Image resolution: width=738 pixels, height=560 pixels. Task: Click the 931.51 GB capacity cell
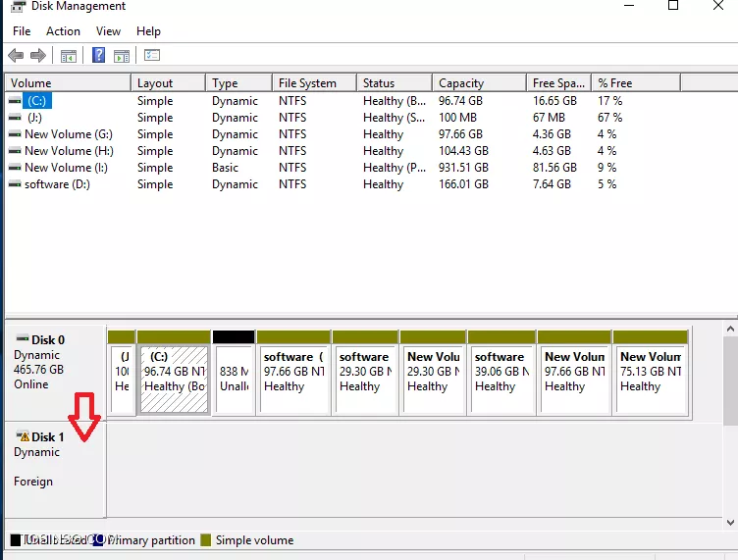463,168
